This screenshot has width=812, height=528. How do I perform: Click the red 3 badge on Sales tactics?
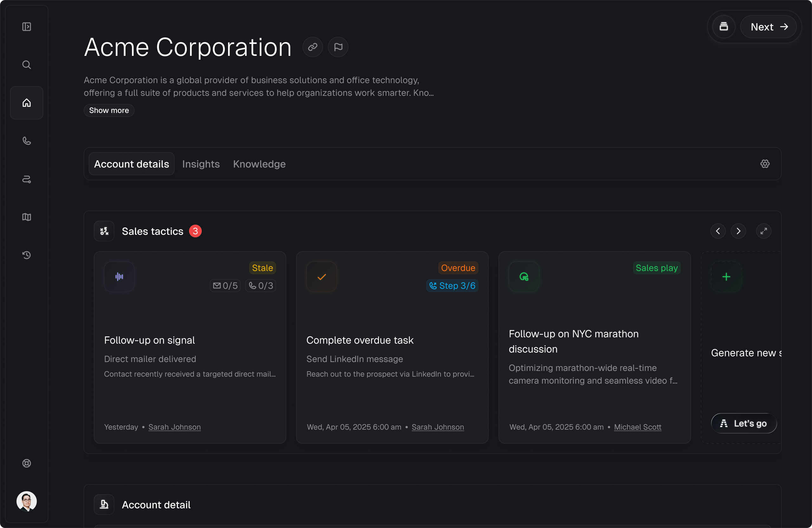pos(195,231)
